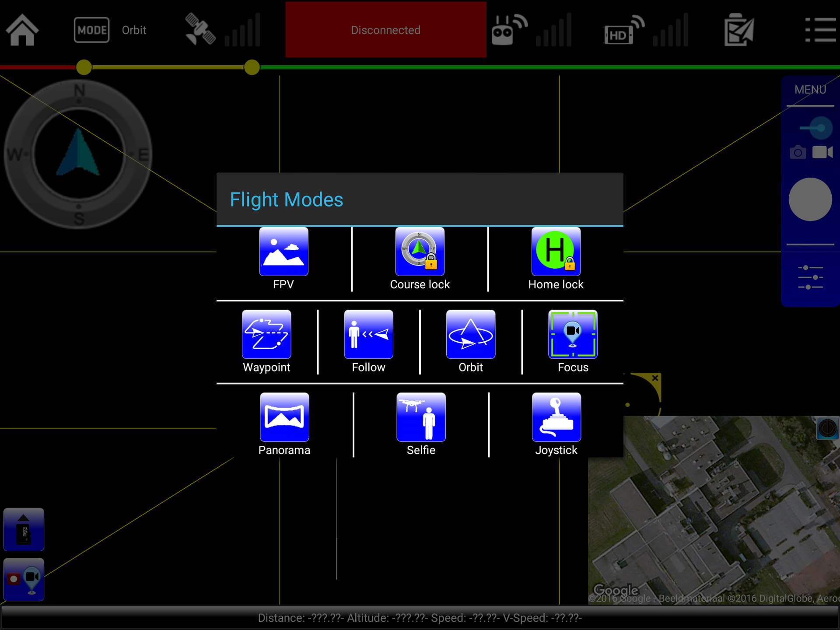
Task: Start Follow me mode
Action: (x=368, y=334)
